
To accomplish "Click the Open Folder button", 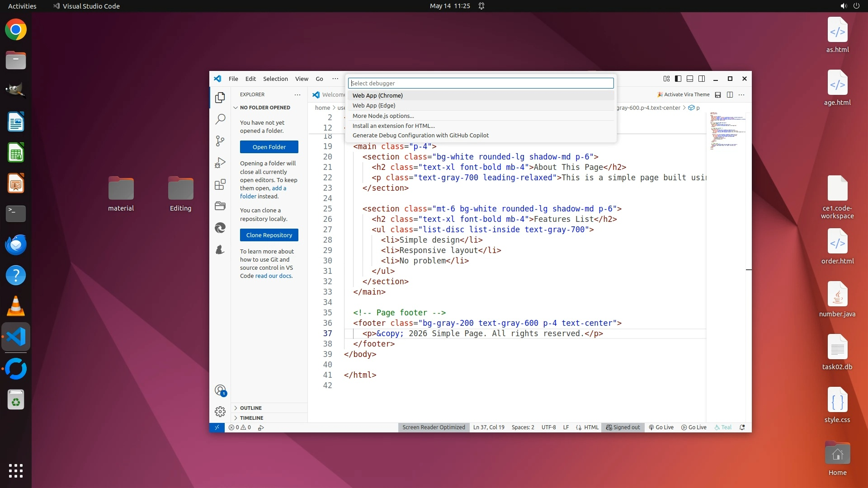I will click(x=269, y=147).
